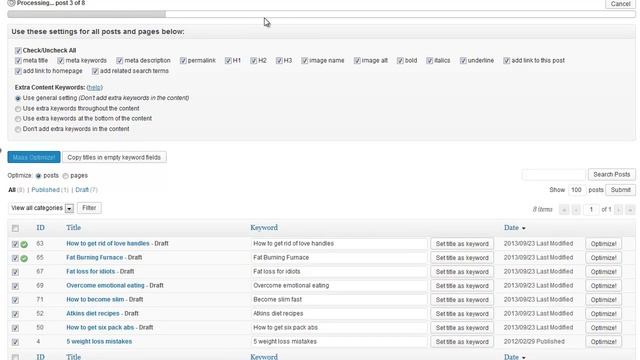Viewport: 640px width, 360px height.
Task: Uncheck meta keywords option
Action: (61, 61)
